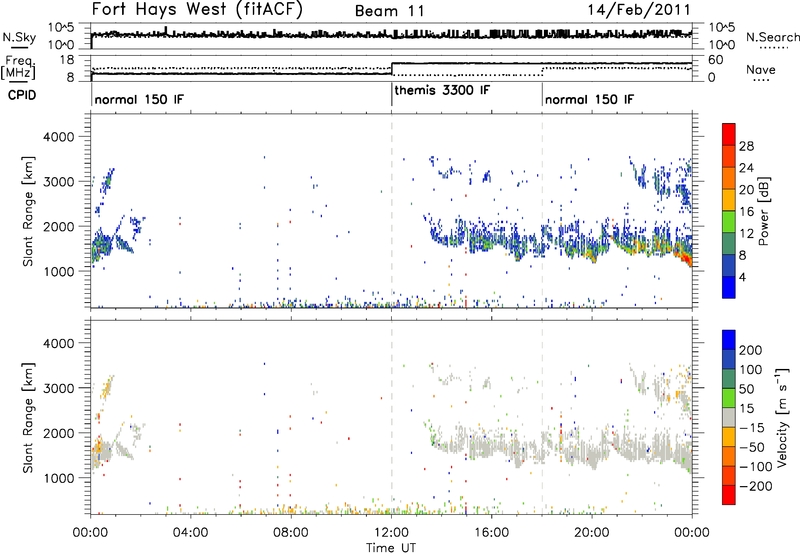Select the "Freq. [MHz]" axis label

pyautogui.click(x=18, y=68)
